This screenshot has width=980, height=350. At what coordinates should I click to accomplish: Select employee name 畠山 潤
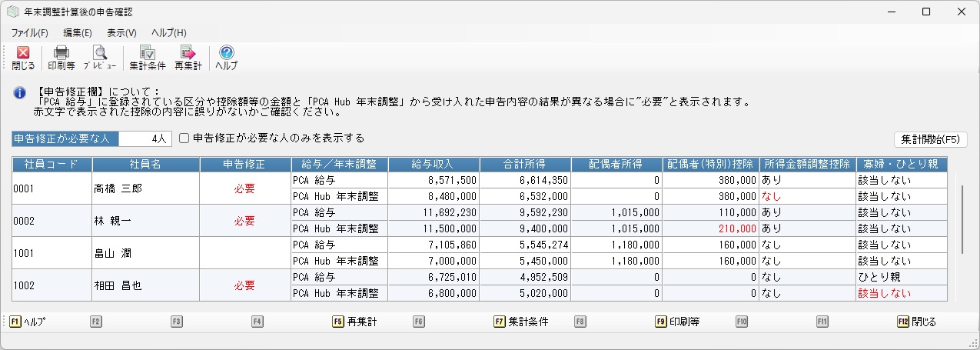[145, 253]
